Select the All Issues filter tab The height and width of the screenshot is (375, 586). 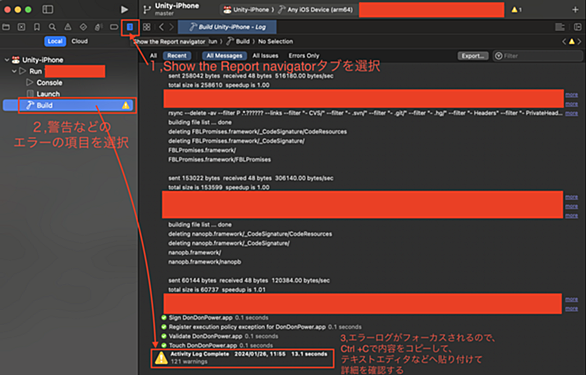coord(265,56)
